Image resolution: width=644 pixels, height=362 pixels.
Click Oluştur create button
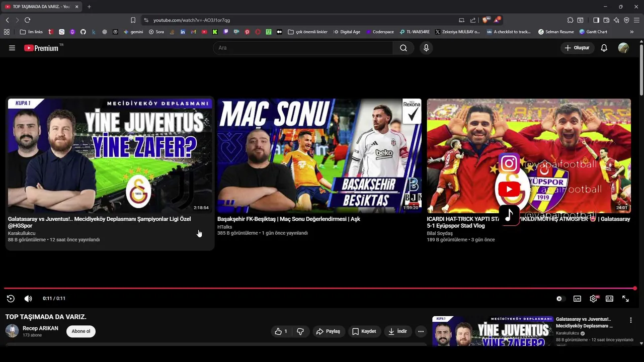(x=578, y=48)
